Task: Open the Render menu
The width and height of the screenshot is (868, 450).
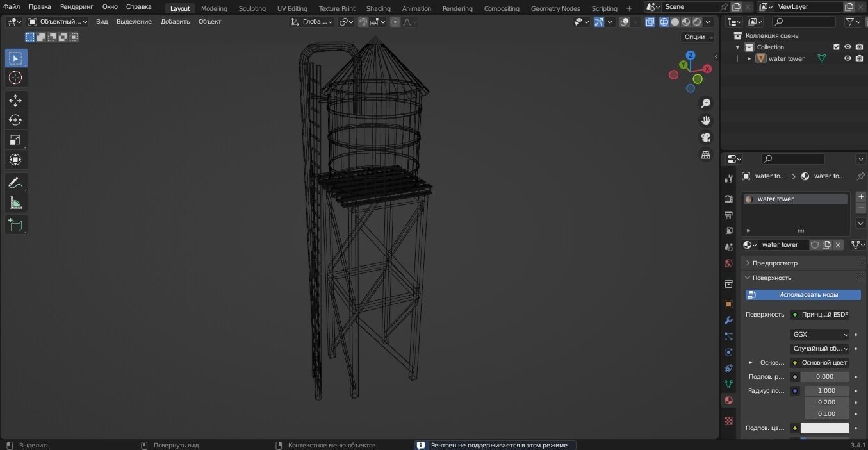Action: 76,6
